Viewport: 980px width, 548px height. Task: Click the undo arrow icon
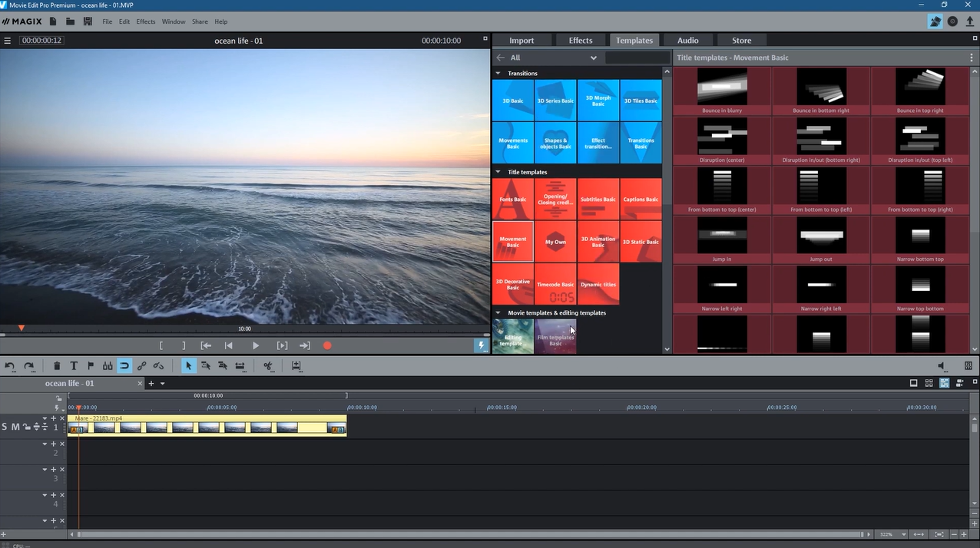[10, 366]
